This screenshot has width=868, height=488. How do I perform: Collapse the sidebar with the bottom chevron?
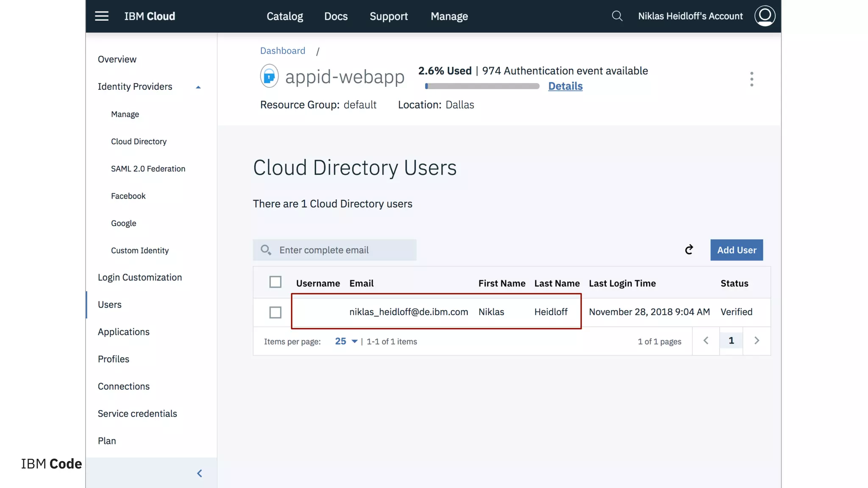200,473
